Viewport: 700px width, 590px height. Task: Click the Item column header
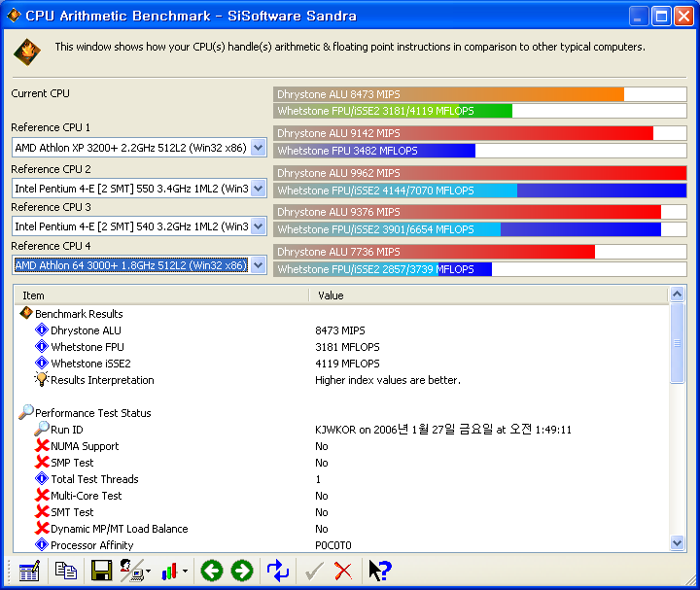pos(161,295)
